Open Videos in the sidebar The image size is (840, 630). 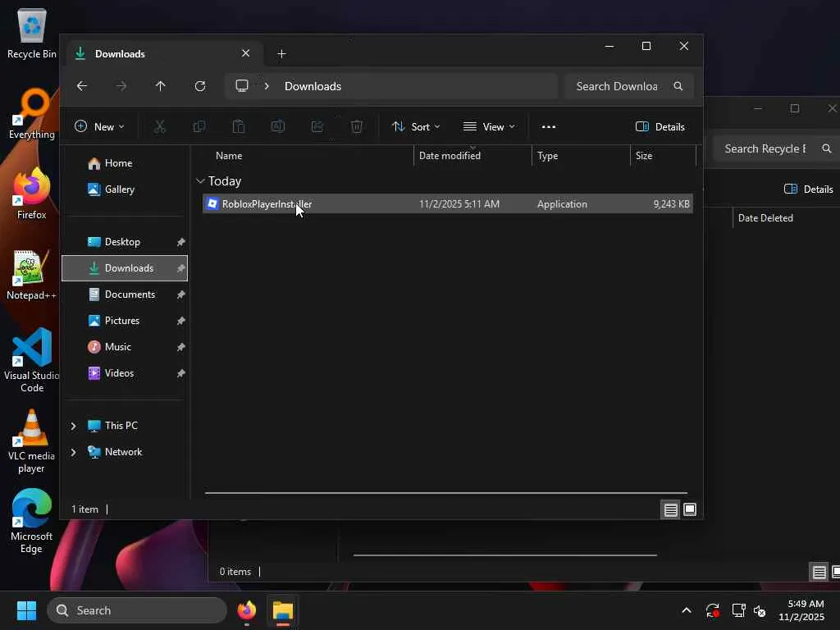pos(125,373)
